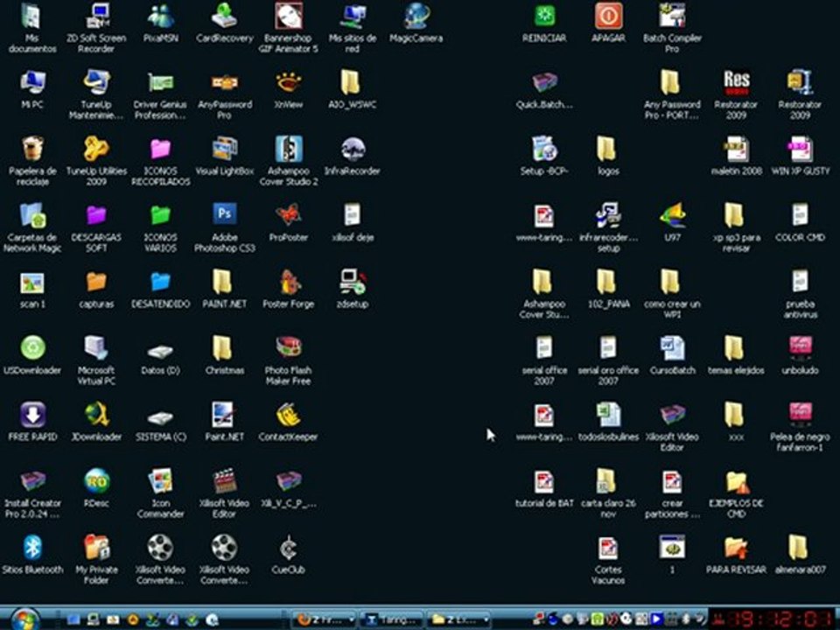Click the red digital taskbar clock
This screenshot has width=840, height=630.
(773, 619)
